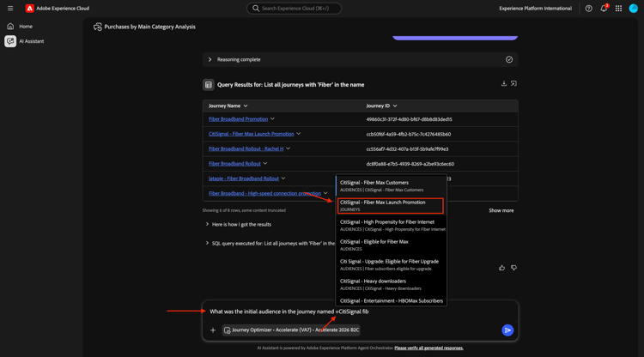The image size is (644, 357).
Task: Expand options for latapie - Fiber Broadband Rollout
Action: [283, 178]
